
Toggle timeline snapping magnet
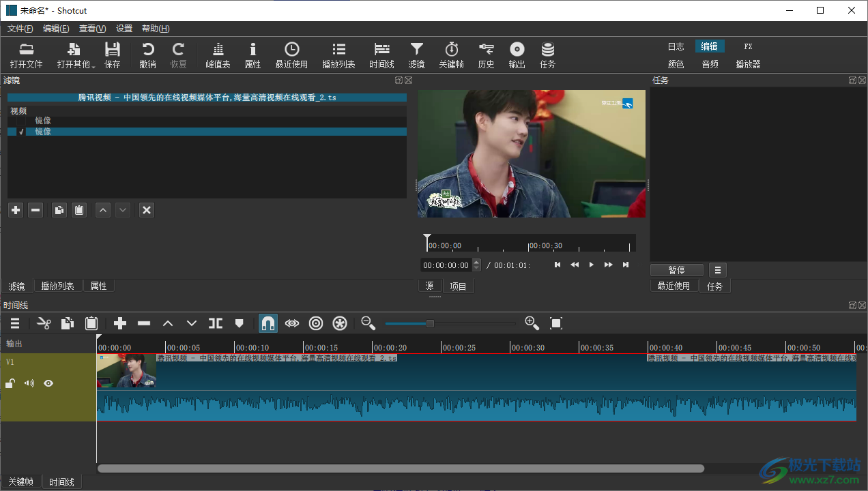pos(268,323)
